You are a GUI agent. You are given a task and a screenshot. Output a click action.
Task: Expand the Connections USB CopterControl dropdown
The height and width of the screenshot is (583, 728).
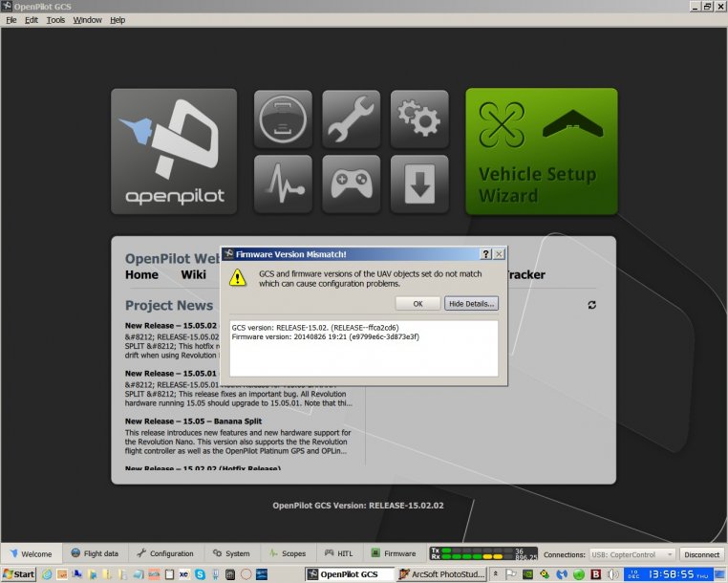632,554
